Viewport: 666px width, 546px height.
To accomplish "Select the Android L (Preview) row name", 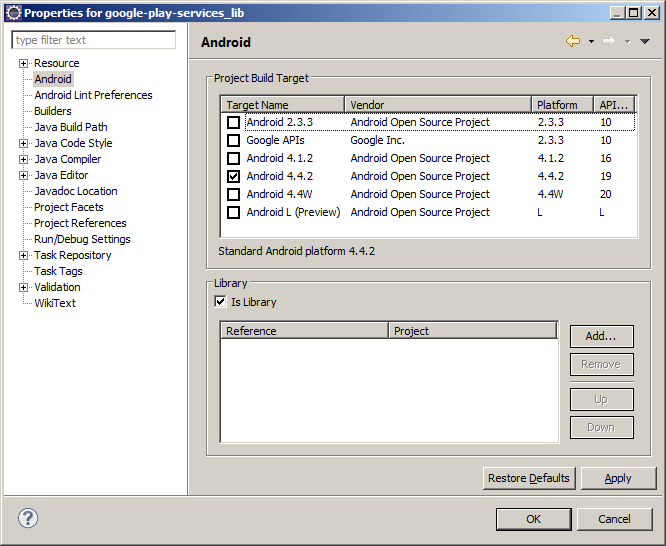I will (x=293, y=212).
